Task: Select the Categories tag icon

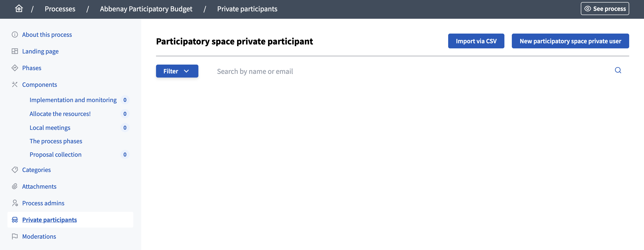Action: [x=15, y=169]
